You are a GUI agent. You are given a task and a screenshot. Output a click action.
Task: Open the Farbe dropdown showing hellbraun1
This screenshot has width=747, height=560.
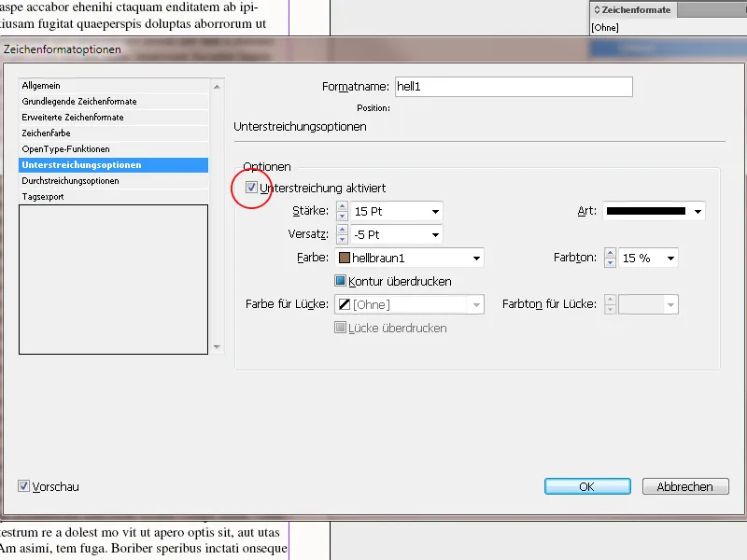point(476,259)
